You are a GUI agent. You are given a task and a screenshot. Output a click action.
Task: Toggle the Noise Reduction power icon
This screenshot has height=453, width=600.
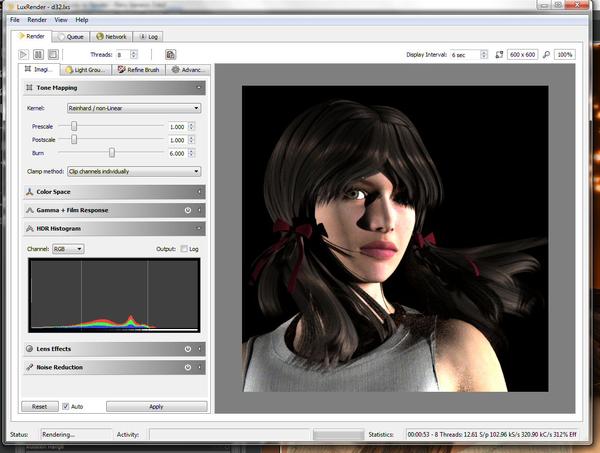pyautogui.click(x=188, y=367)
